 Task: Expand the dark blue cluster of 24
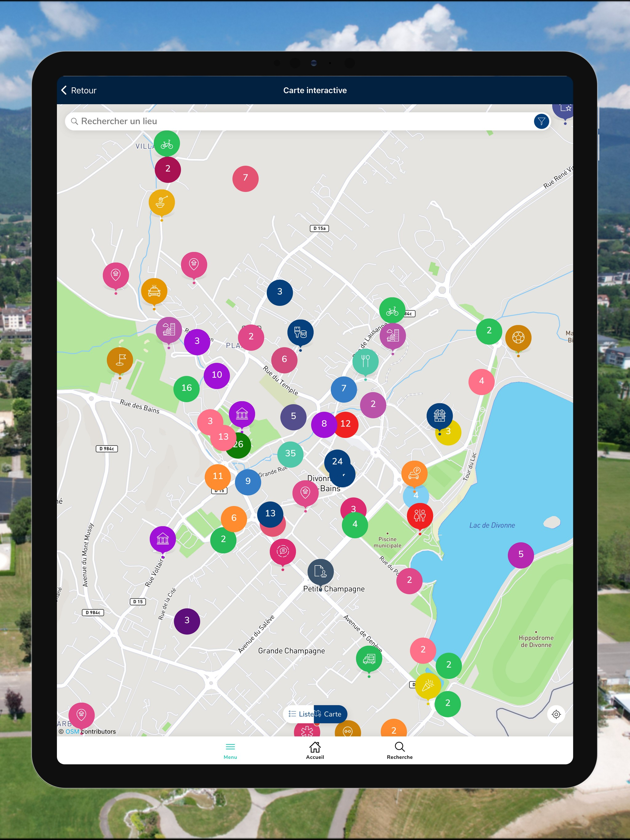337,462
